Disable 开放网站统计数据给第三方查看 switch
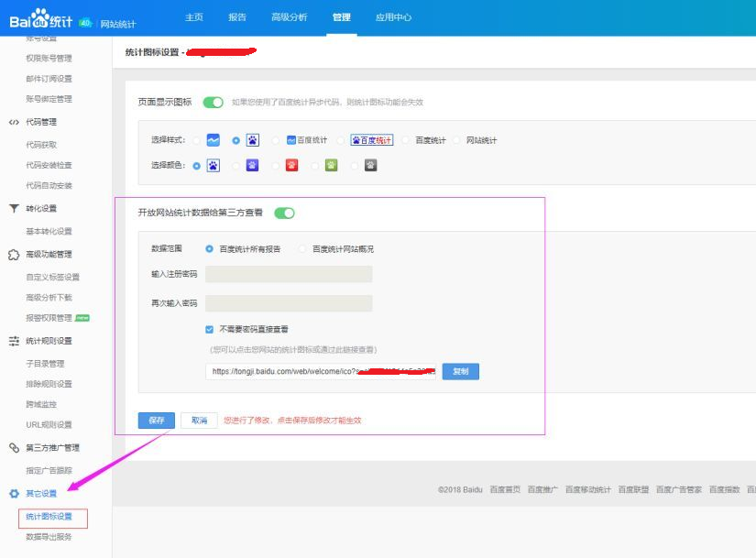 284,213
